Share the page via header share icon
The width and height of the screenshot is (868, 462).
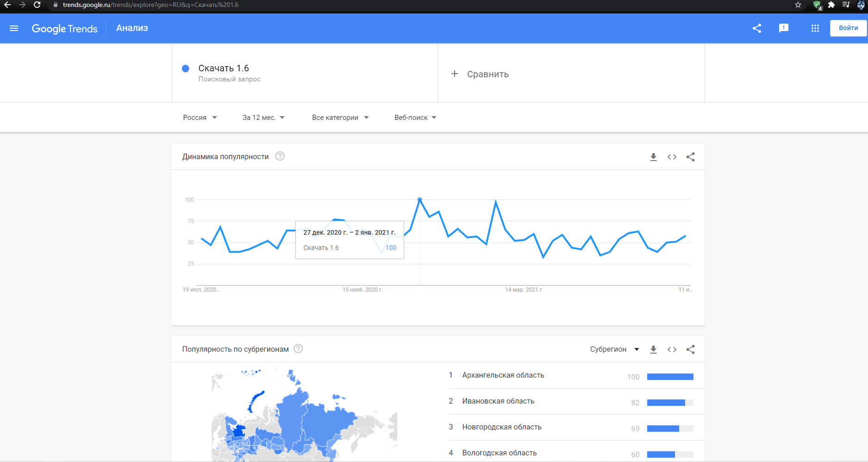point(757,28)
